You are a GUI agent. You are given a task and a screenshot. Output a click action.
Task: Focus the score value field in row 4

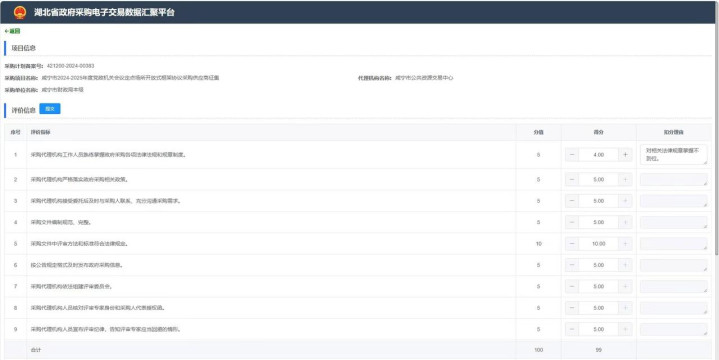coord(598,222)
